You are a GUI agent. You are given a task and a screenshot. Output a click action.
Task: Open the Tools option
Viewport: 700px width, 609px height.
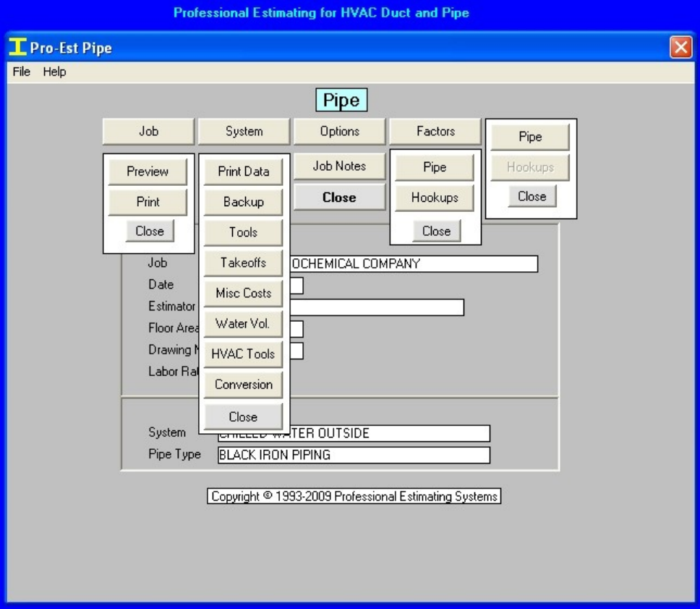(x=243, y=232)
